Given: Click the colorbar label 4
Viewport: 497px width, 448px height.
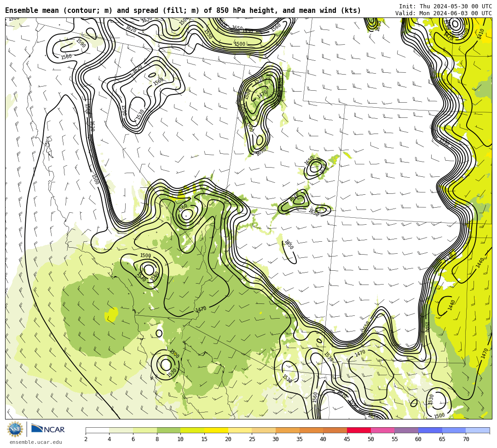Looking at the screenshot, I should coord(110,439).
